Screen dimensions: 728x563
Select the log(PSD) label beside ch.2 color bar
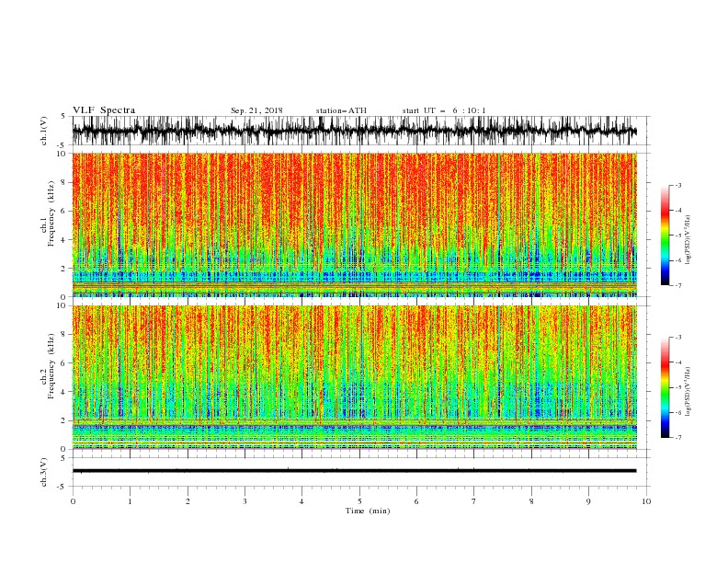tap(688, 392)
